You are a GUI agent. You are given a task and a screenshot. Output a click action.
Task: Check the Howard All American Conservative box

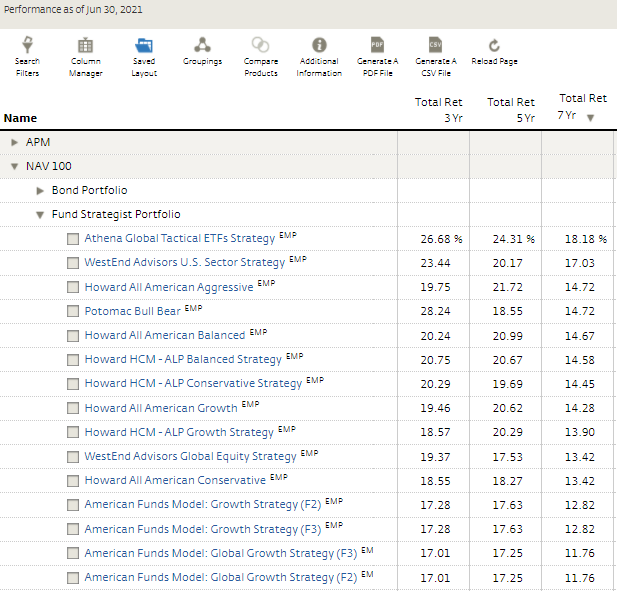pos(73,480)
